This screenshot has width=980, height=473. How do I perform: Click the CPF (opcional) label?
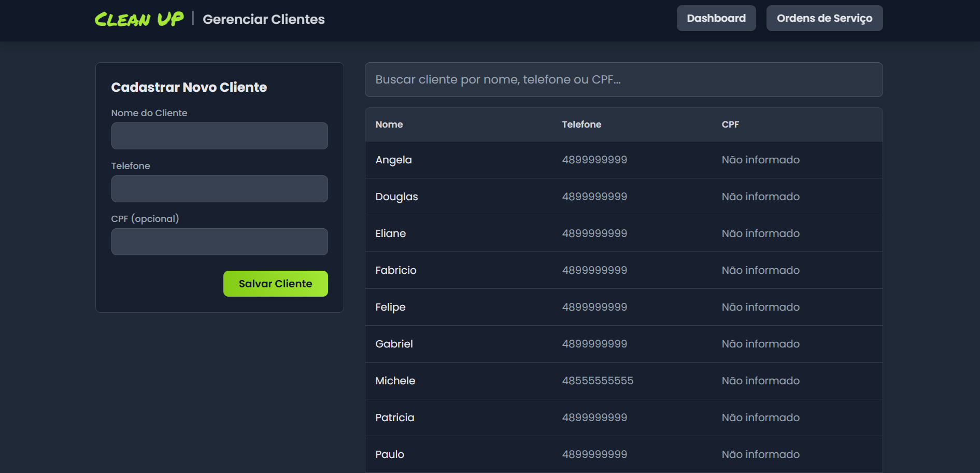coord(145,219)
